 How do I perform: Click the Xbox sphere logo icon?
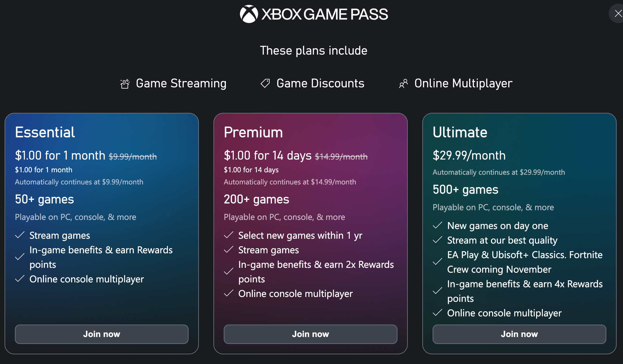249,14
